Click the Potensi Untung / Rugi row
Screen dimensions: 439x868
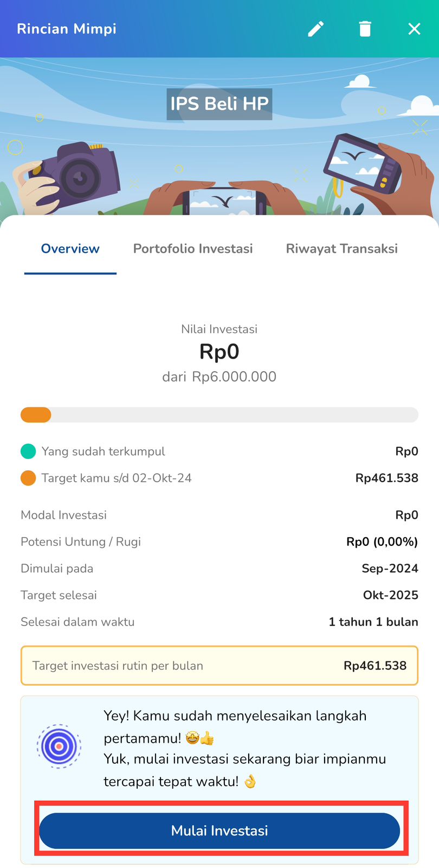[x=219, y=541]
